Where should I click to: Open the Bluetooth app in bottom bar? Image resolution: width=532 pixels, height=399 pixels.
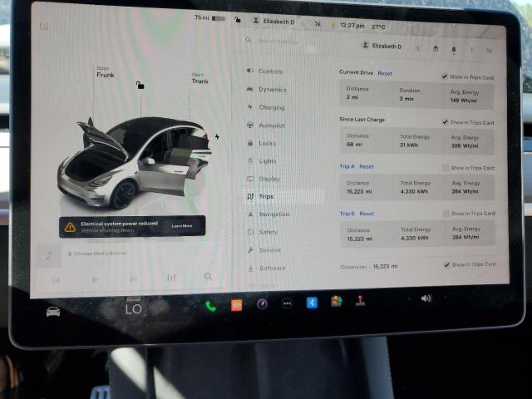point(312,303)
